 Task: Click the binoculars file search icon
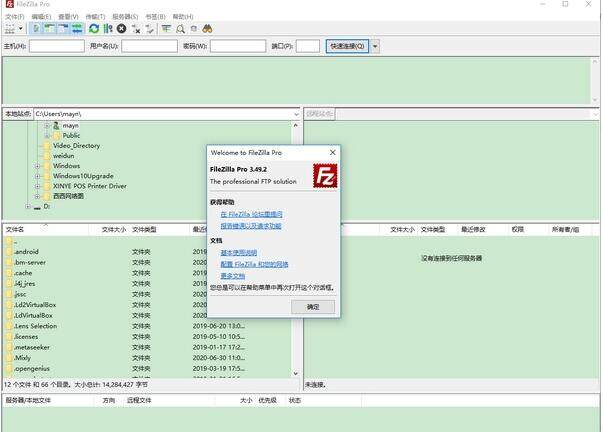(207, 29)
